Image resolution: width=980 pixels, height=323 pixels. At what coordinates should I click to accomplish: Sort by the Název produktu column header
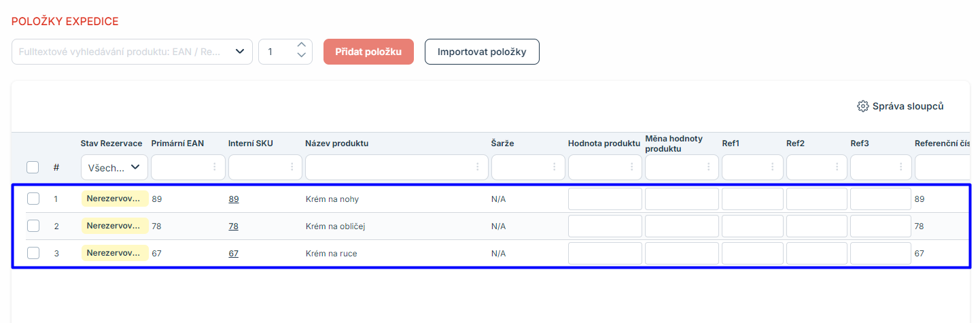pos(337,143)
